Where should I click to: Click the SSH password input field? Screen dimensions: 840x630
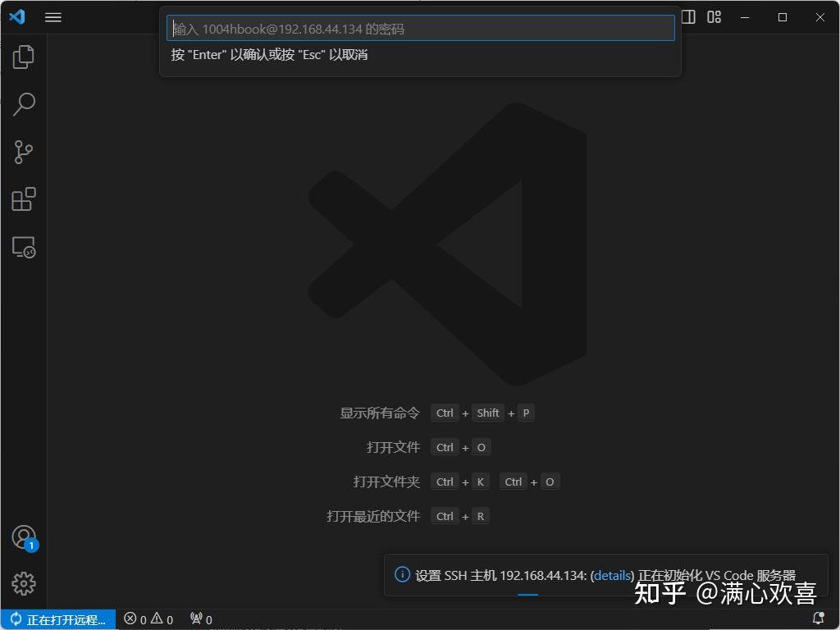pyautogui.click(x=420, y=27)
